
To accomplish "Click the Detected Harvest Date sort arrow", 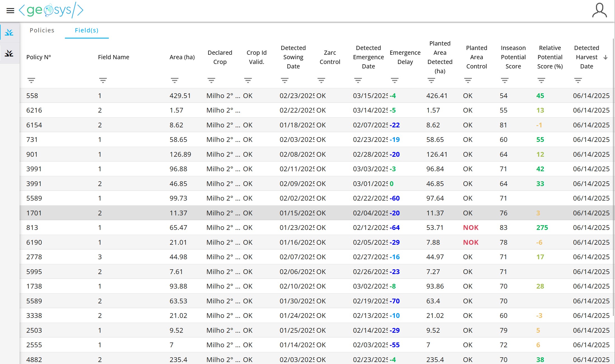I will coord(605,57).
